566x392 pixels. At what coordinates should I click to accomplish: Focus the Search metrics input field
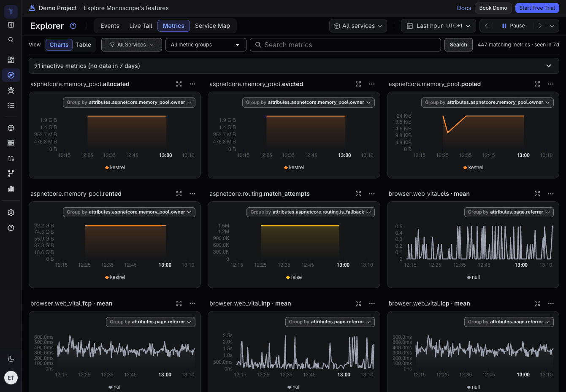click(345, 45)
